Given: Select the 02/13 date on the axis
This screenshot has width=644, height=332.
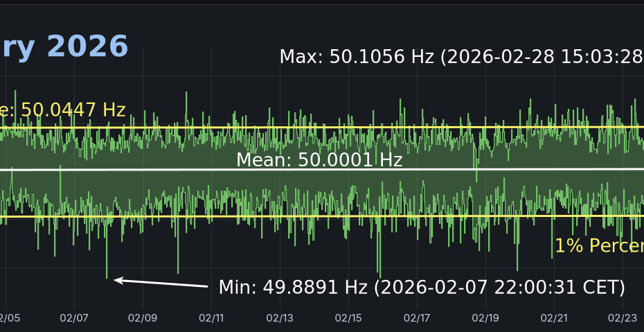Looking at the screenshot, I should pos(280,318).
